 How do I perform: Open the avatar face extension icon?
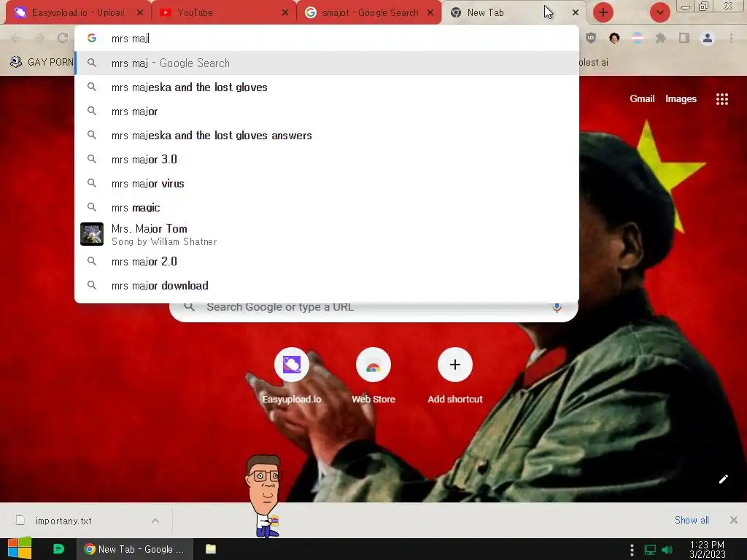point(614,38)
